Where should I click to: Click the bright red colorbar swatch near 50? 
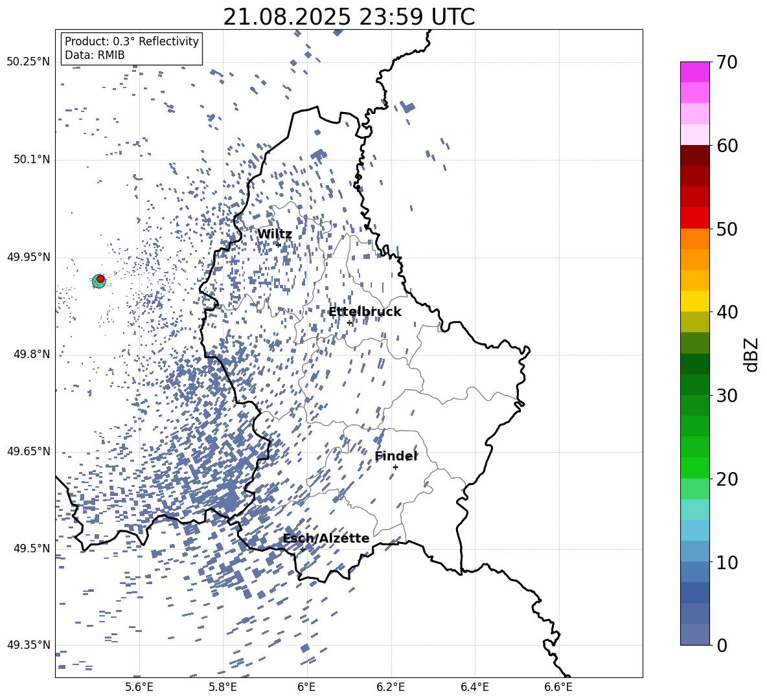coord(694,218)
